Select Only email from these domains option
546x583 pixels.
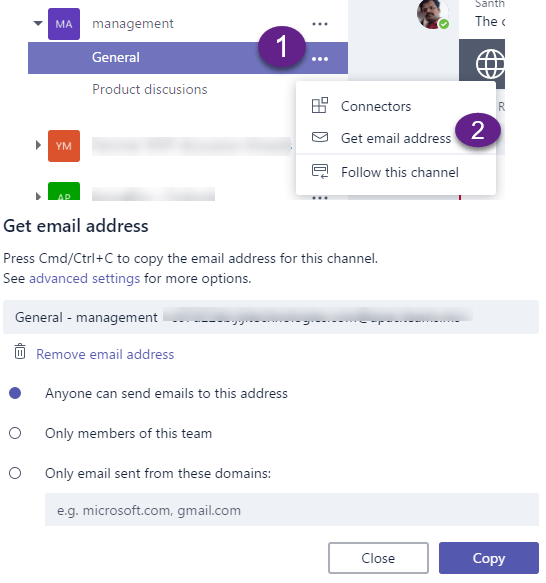pyautogui.click(x=15, y=473)
